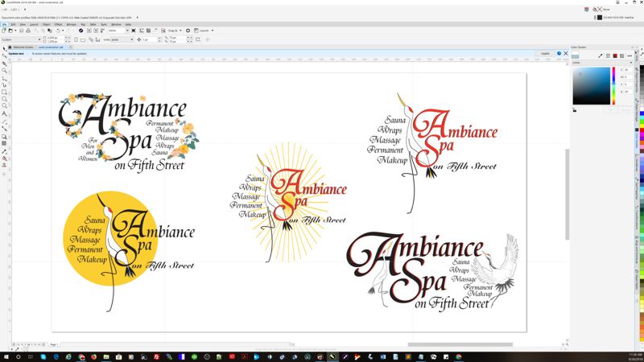The width and height of the screenshot is (644, 362).
Task: Select the Freehand drawing tool
Action: 5,78
